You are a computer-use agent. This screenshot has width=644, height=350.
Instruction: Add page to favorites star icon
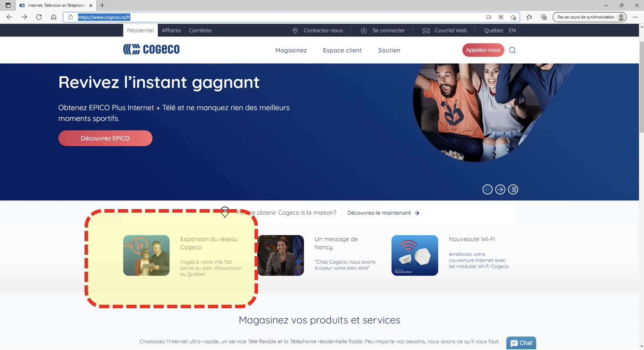click(513, 17)
